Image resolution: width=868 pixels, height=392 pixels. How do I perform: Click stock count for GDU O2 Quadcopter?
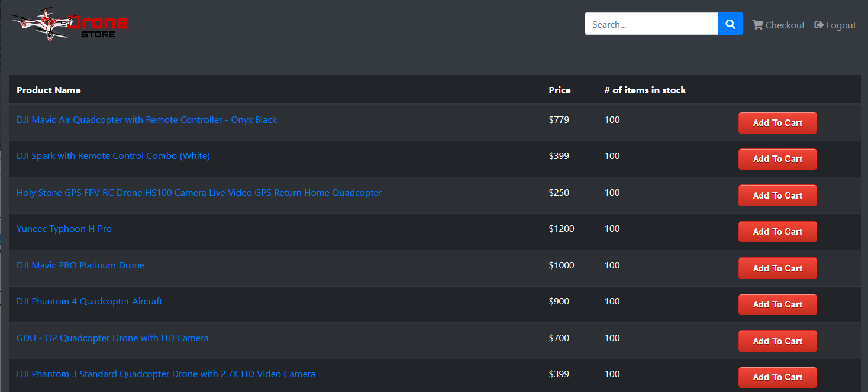coord(612,338)
